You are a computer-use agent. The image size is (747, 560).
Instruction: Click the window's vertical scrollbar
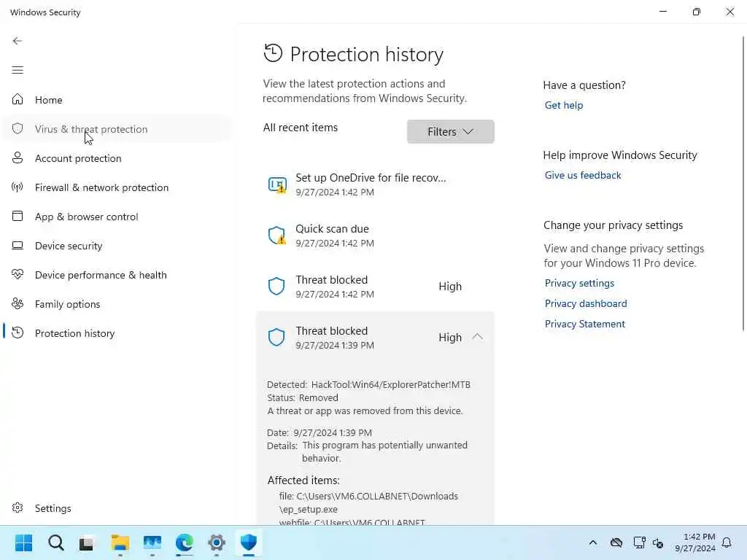click(743, 182)
